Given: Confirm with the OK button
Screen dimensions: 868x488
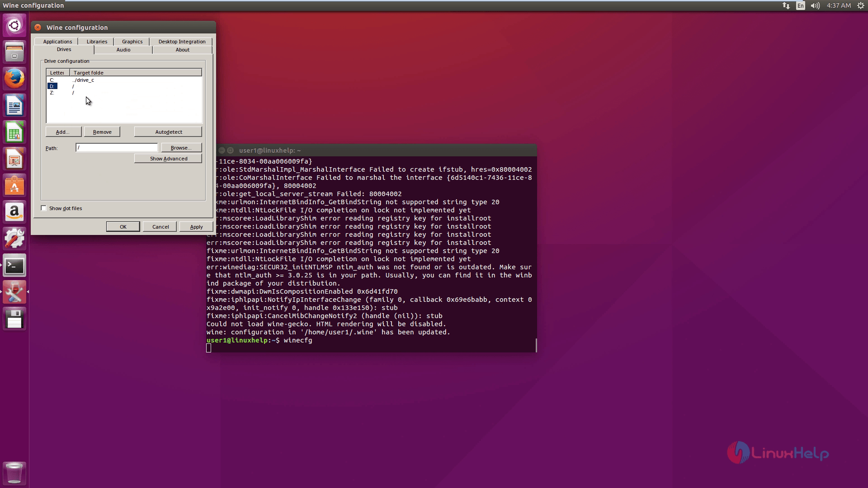Looking at the screenshot, I should [123, 227].
